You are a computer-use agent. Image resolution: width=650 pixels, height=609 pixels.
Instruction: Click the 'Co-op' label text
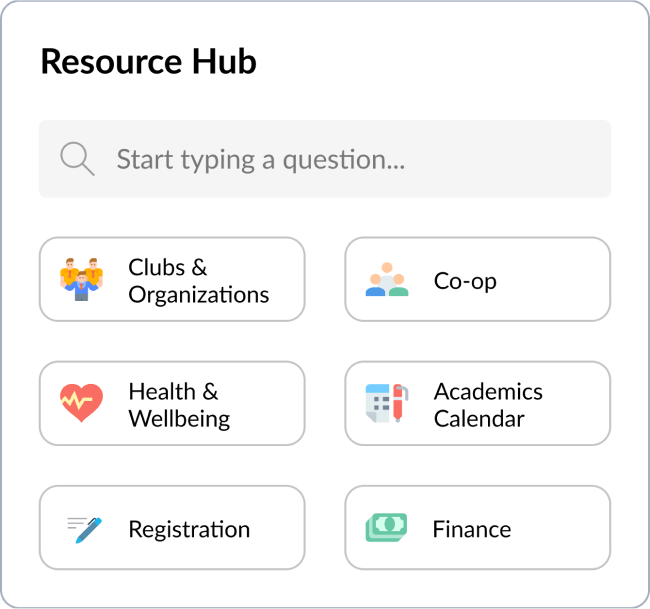pos(465,281)
